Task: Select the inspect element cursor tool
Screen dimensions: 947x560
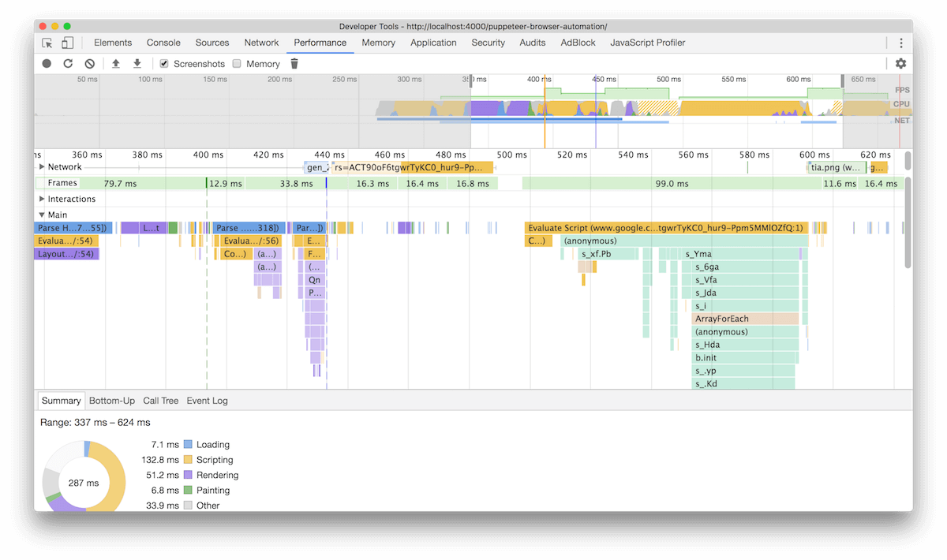Action: [x=47, y=42]
